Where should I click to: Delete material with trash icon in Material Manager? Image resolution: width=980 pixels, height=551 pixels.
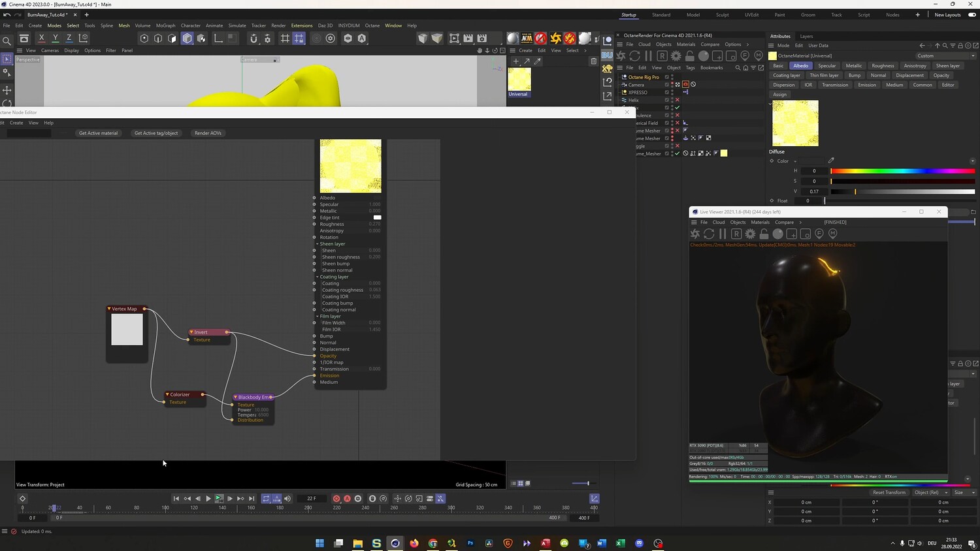[x=593, y=61]
